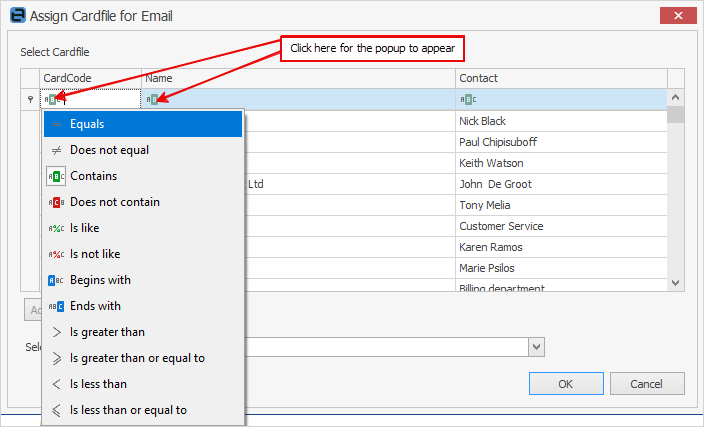Screen dimensions: 704x427
Task: Select the Customer Service contact row
Action: (x=561, y=226)
